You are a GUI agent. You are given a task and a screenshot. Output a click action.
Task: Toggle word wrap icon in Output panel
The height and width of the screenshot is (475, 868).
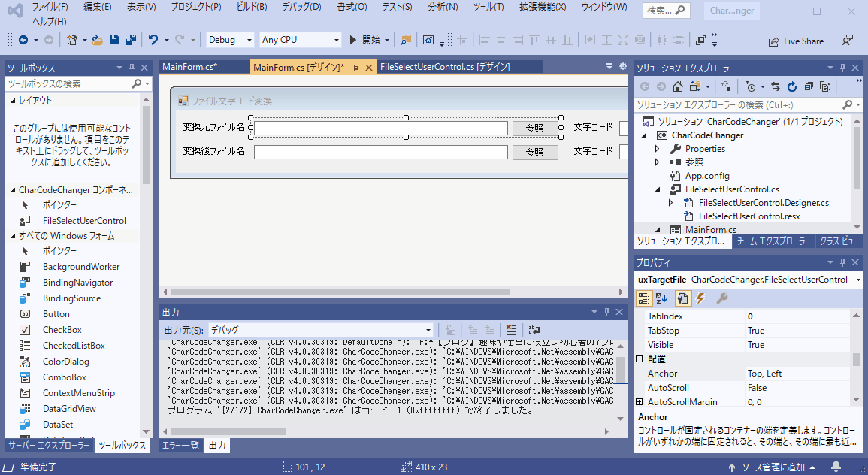[x=534, y=330]
